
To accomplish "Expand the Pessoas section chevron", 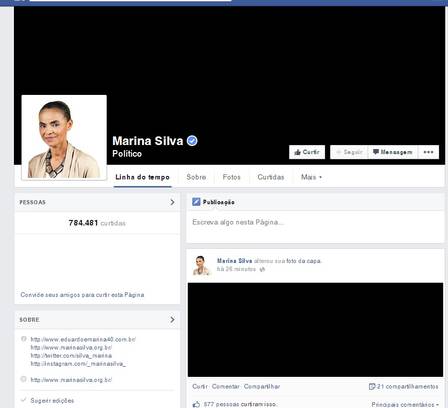I will click(x=172, y=202).
